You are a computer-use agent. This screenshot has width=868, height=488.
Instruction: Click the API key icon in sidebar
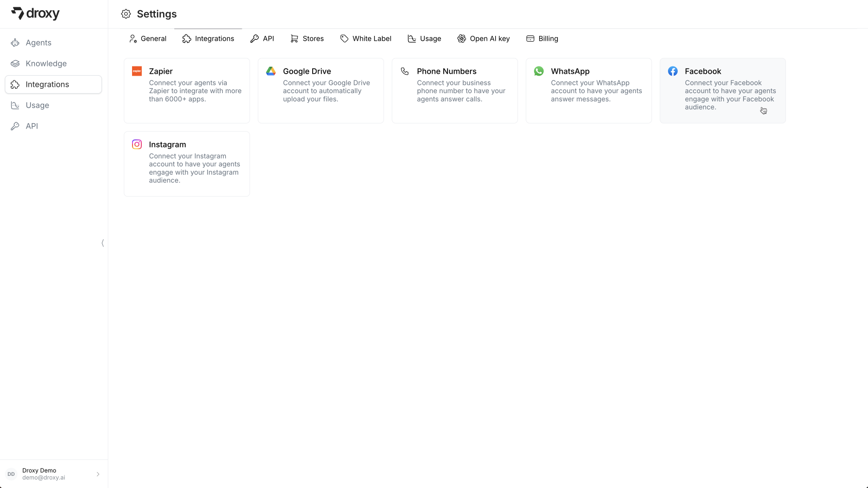tap(15, 126)
